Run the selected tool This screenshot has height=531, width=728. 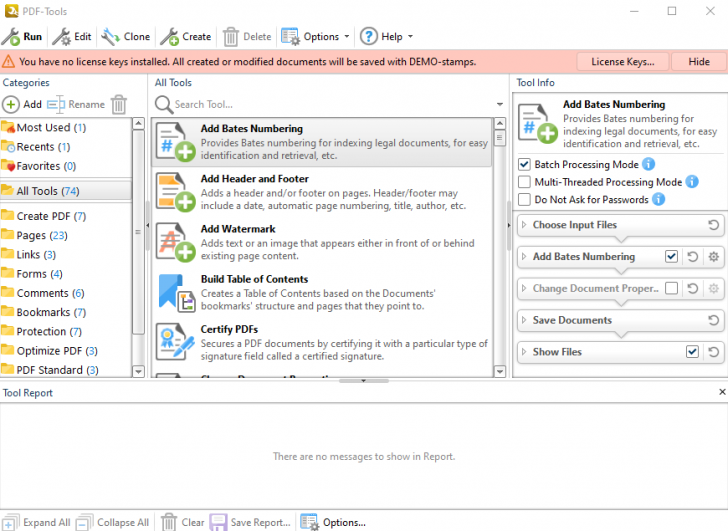pos(22,37)
